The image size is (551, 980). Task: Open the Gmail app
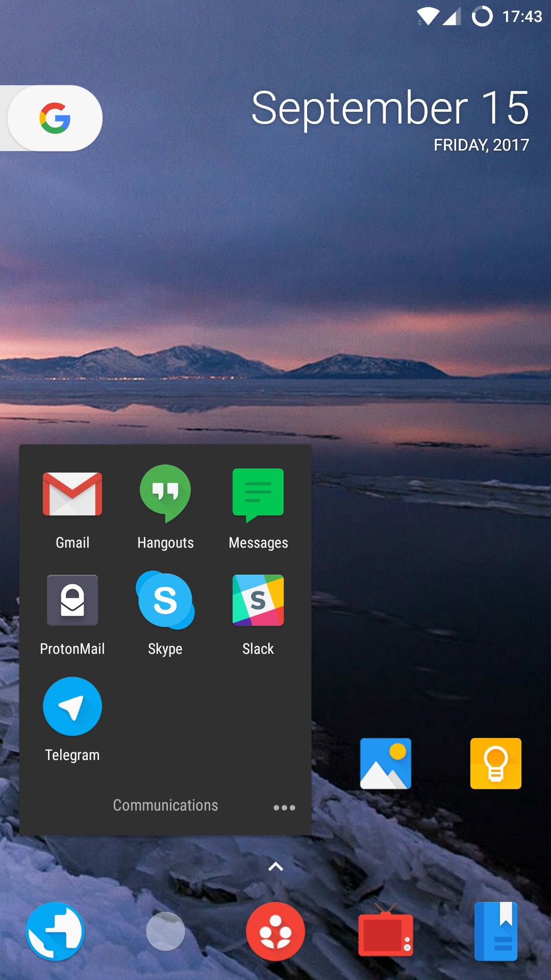pyautogui.click(x=72, y=494)
